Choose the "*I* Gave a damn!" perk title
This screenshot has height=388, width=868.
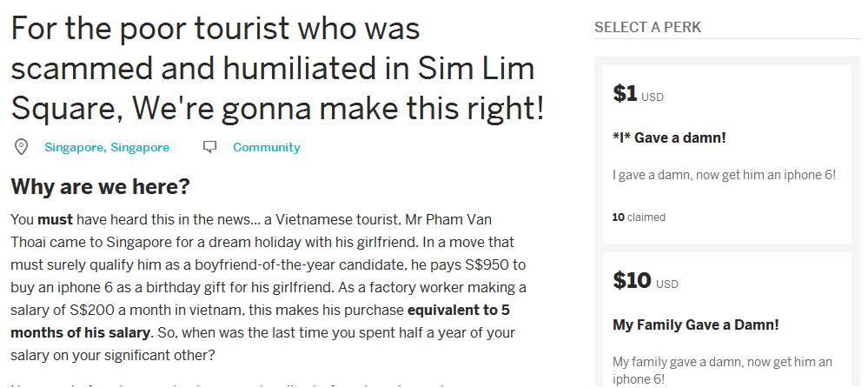[x=668, y=138]
